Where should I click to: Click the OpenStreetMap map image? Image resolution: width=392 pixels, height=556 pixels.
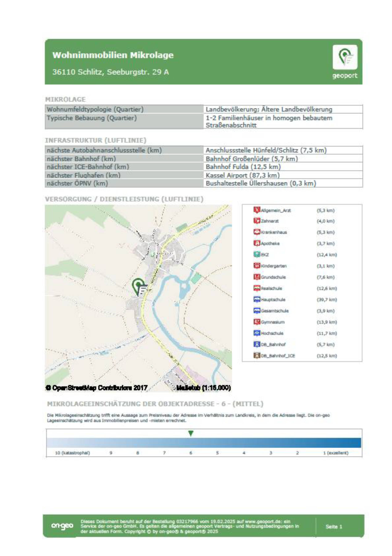[138, 298]
